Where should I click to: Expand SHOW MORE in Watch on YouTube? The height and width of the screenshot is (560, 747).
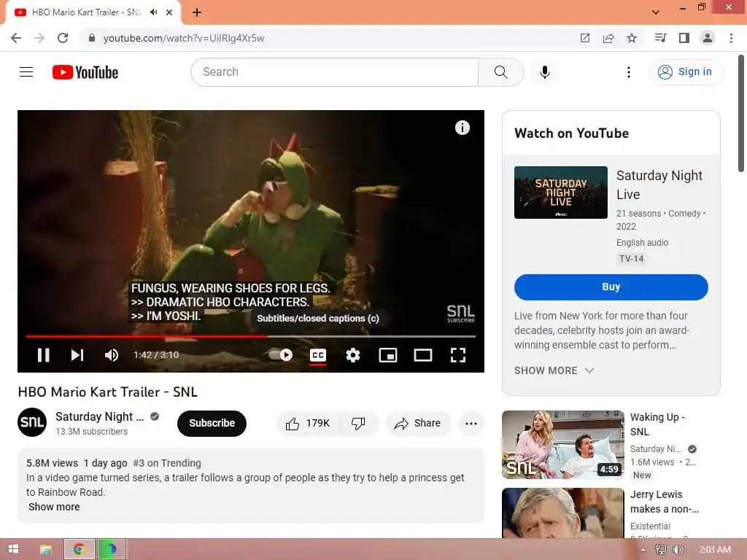click(x=554, y=370)
